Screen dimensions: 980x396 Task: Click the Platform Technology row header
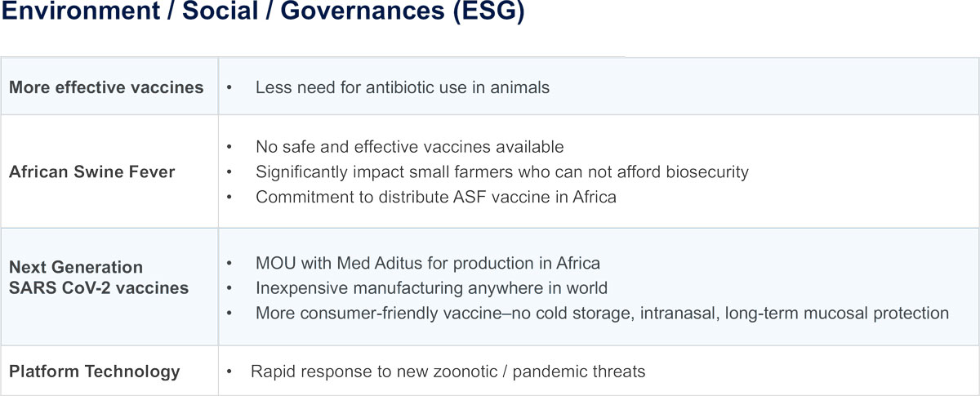(94, 371)
